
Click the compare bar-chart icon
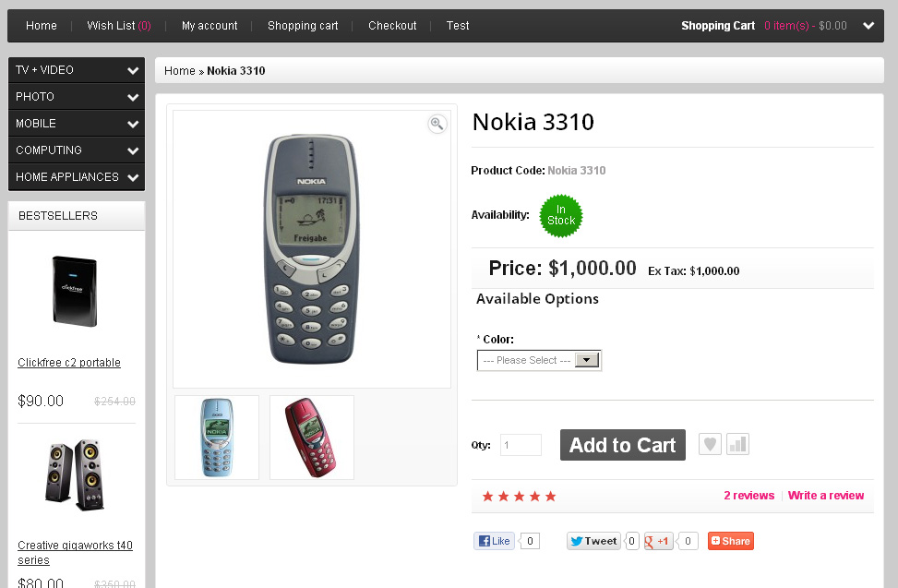click(x=737, y=445)
